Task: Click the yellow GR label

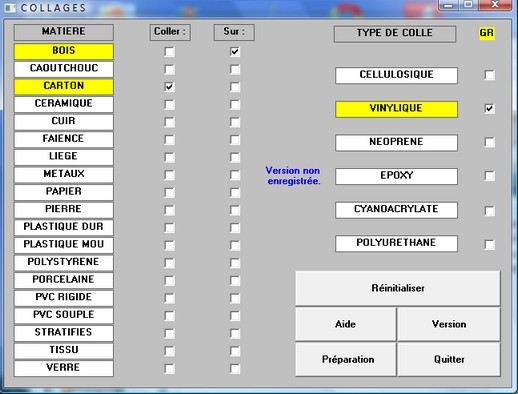Action: click(x=487, y=33)
